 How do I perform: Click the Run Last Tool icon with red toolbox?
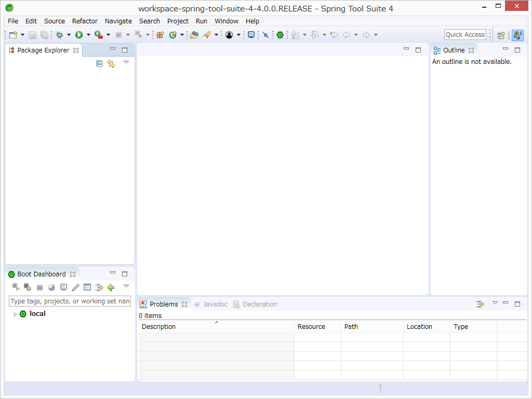[x=98, y=35]
